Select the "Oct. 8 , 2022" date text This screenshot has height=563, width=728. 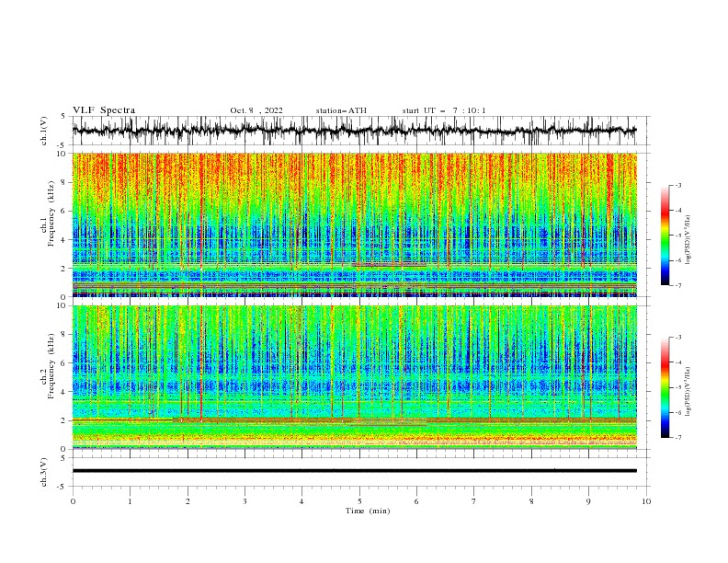click(x=256, y=110)
